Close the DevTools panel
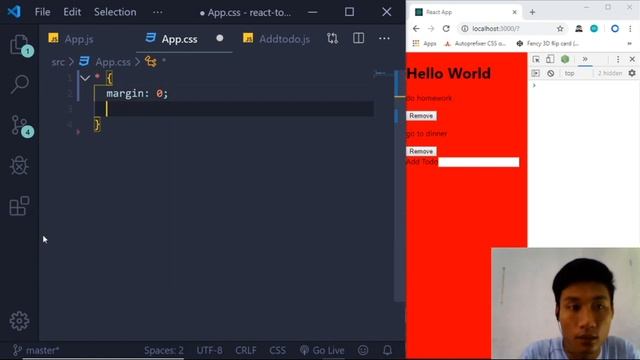Viewport: 640px width, 360px height. [632, 60]
